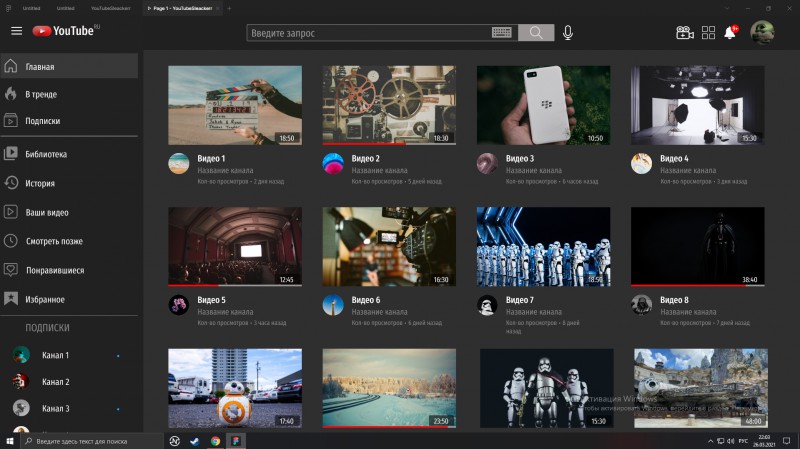Open Видео 6 camera thumbnail
The height and width of the screenshot is (449, 800).
(x=389, y=246)
